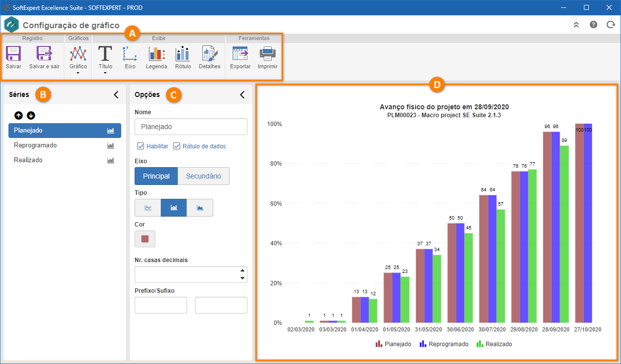Click the refresh icon in header
Image resolution: width=621 pixels, height=364 pixels.
611,25
